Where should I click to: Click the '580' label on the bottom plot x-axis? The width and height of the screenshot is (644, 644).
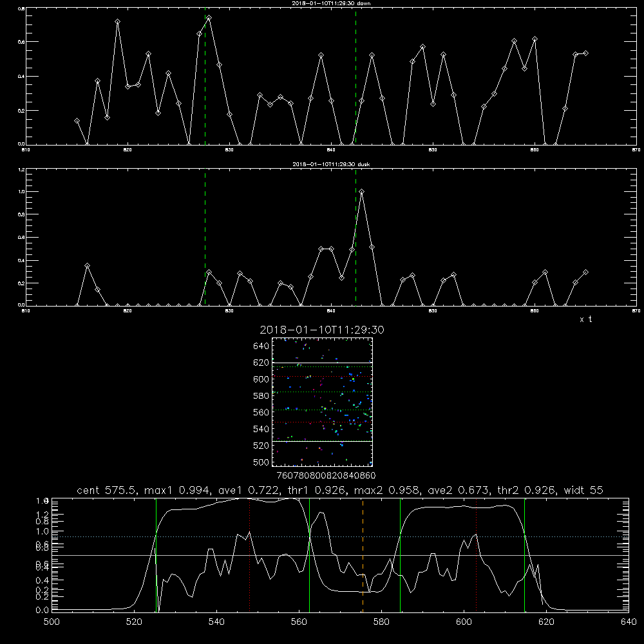click(381, 622)
